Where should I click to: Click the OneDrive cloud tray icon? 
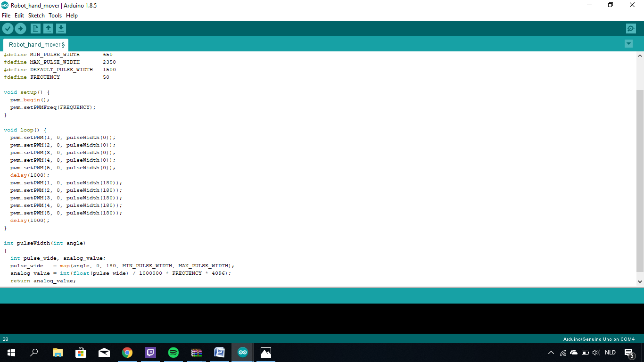574,352
